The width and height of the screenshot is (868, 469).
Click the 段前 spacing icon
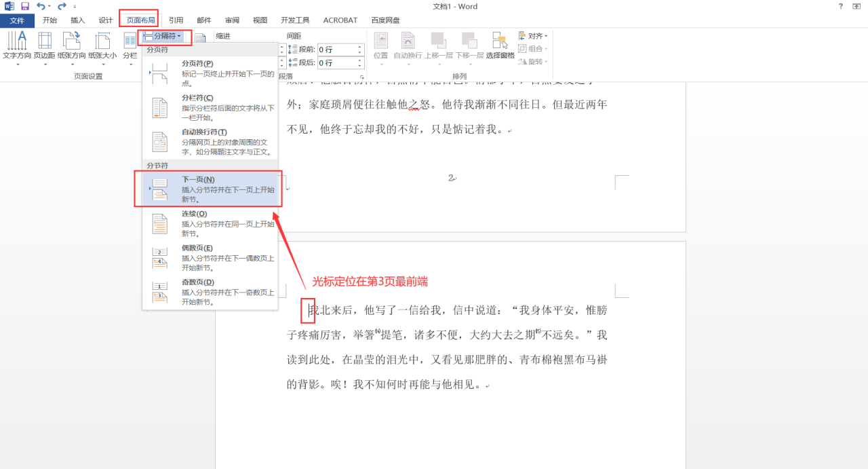[x=292, y=50]
